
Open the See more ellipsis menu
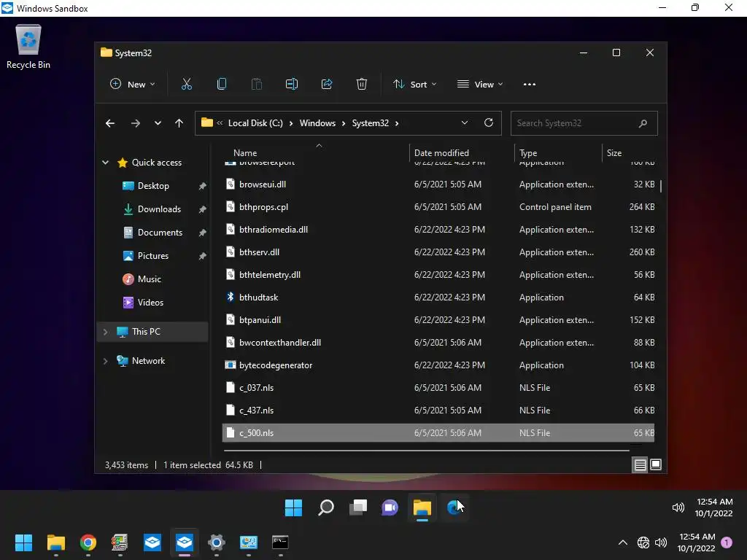(x=530, y=85)
